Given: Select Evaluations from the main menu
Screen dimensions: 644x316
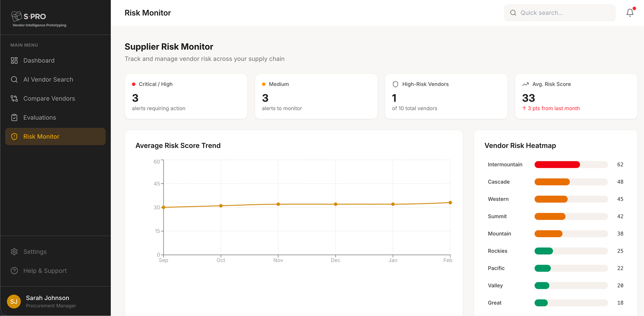Looking at the screenshot, I should pyautogui.click(x=39, y=117).
